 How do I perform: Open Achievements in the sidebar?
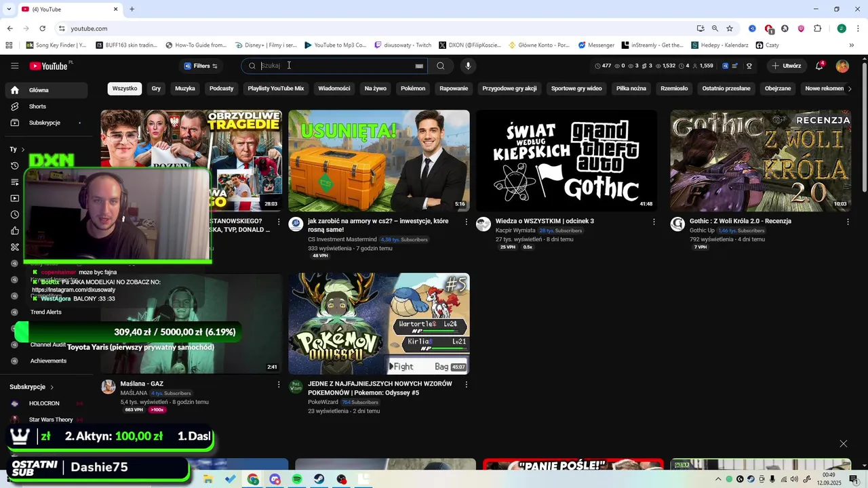(x=48, y=361)
